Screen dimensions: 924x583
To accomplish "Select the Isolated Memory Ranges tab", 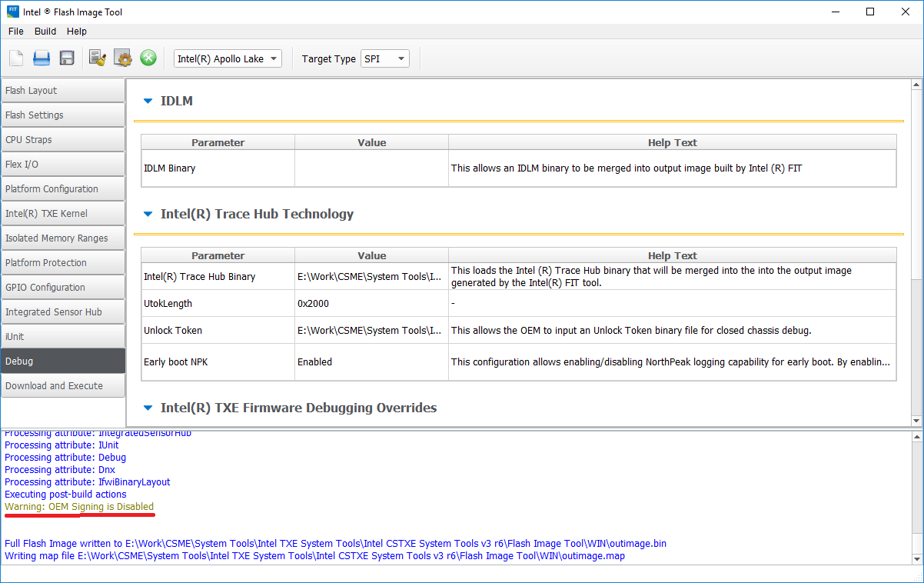I will click(x=63, y=238).
